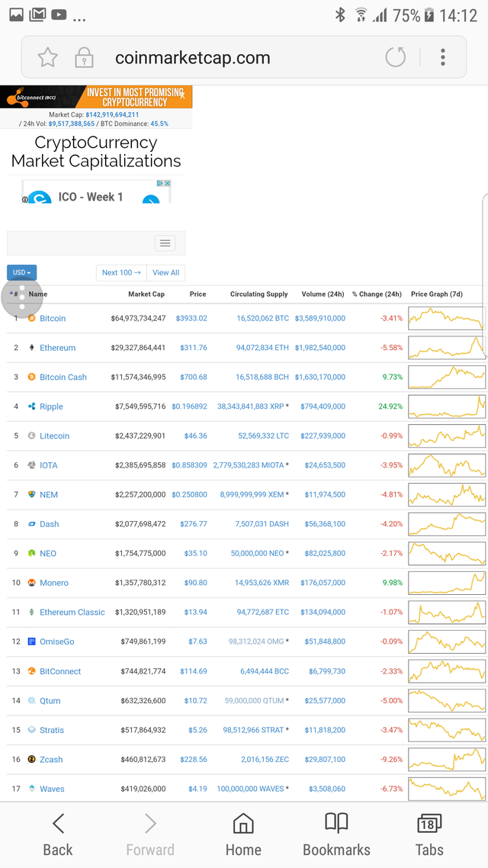Screen dimensions: 488x868
Task: Tap the Ripple coin icon
Action: 31,407
